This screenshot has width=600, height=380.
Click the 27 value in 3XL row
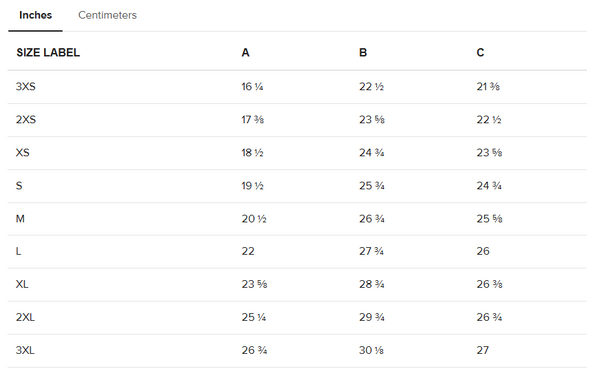tap(483, 350)
